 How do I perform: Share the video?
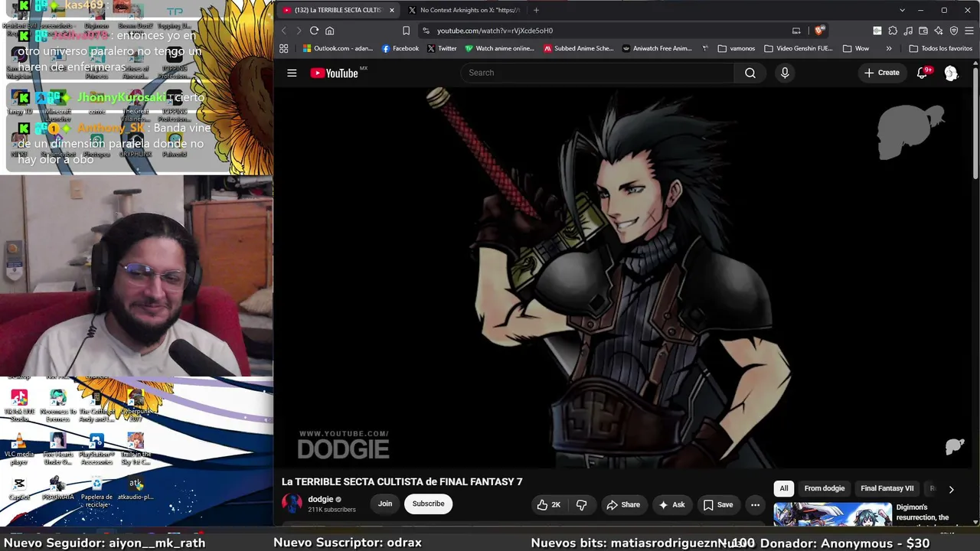tap(623, 504)
